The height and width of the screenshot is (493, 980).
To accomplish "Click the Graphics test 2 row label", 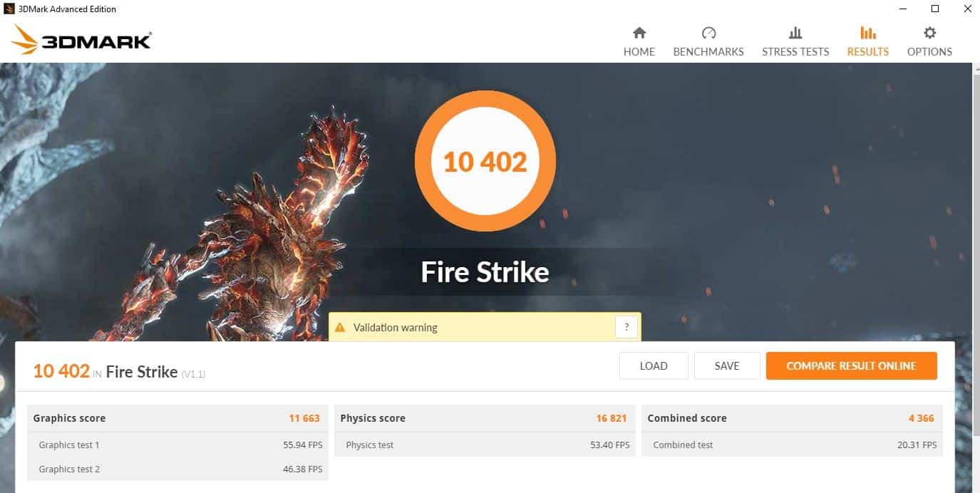I will tap(69, 469).
